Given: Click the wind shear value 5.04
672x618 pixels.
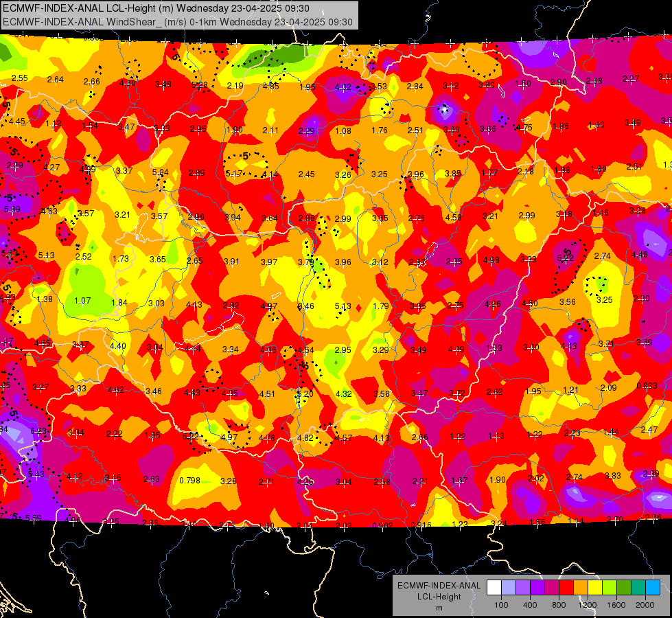Looking at the screenshot, I should pyautogui.click(x=161, y=172).
